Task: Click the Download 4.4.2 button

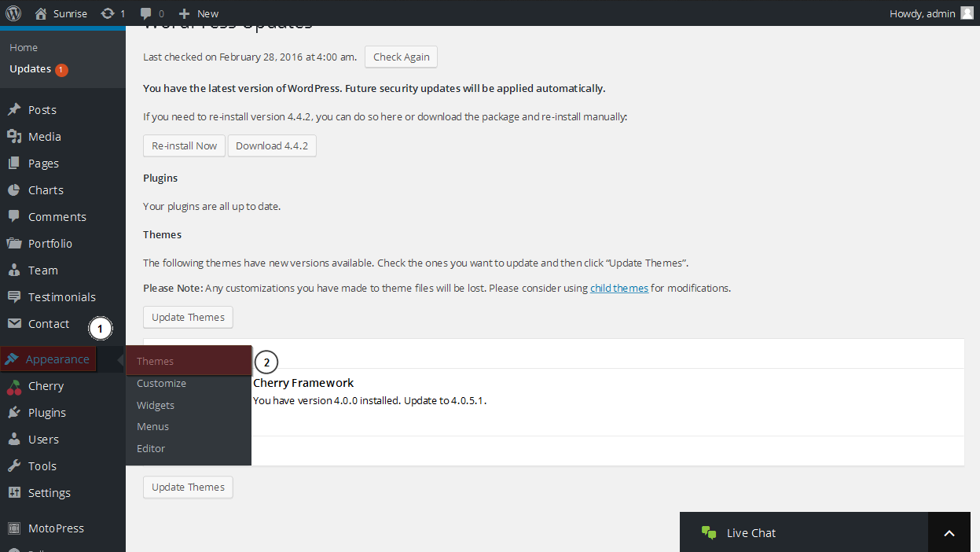Action: tap(272, 145)
